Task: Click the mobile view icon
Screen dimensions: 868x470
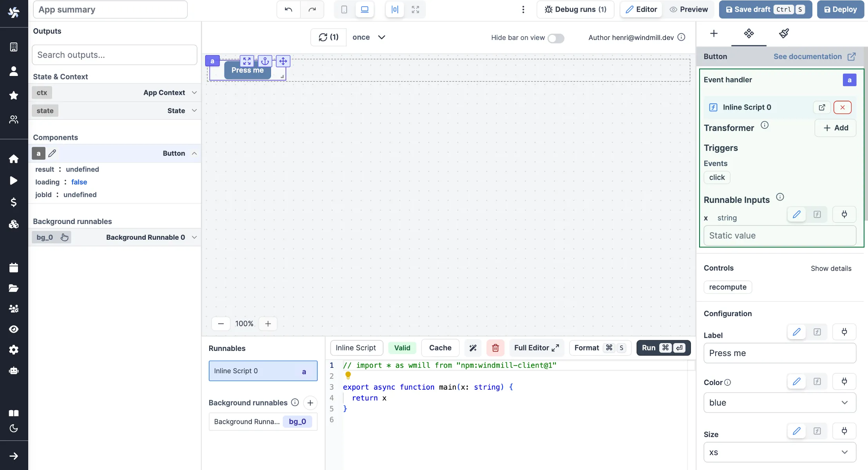Action: click(x=344, y=9)
